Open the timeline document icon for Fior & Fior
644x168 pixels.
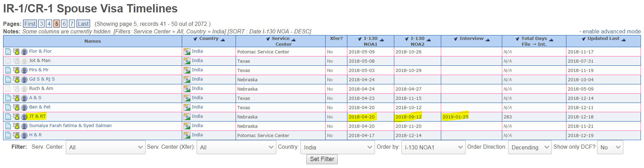[8, 52]
